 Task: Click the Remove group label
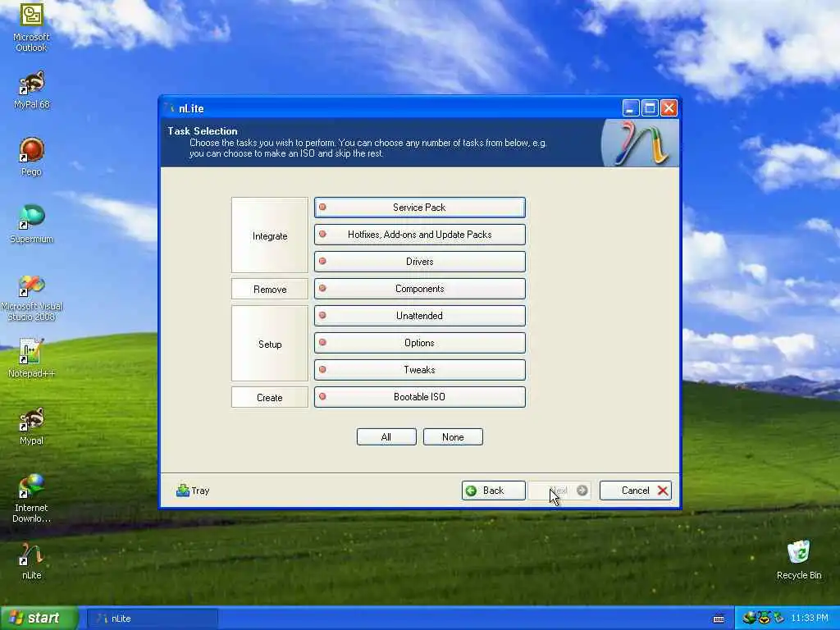pos(269,290)
